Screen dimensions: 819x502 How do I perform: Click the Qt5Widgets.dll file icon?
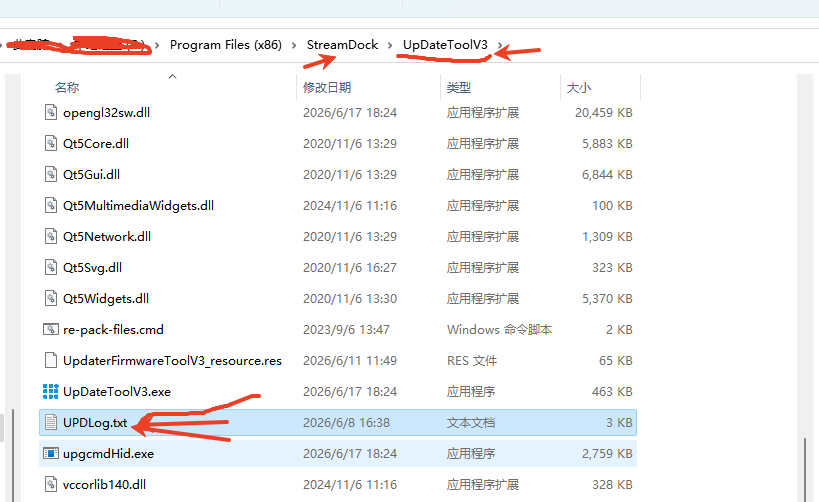(x=51, y=298)
